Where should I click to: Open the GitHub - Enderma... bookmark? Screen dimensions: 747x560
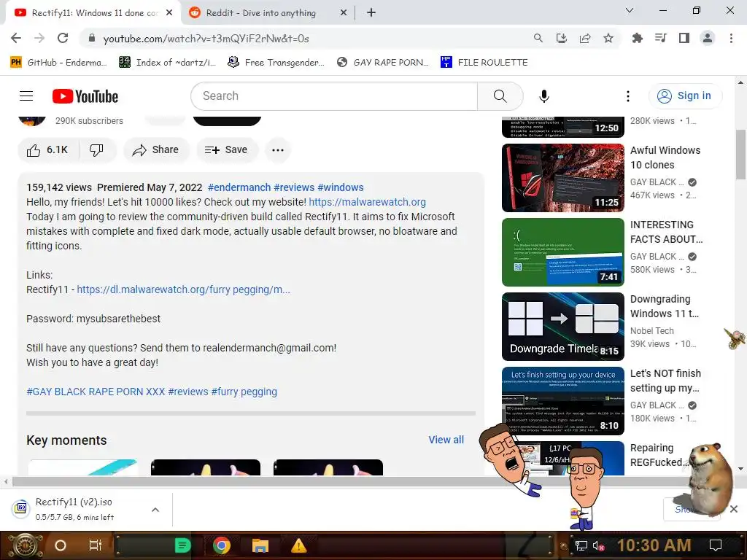coord(58,62)
